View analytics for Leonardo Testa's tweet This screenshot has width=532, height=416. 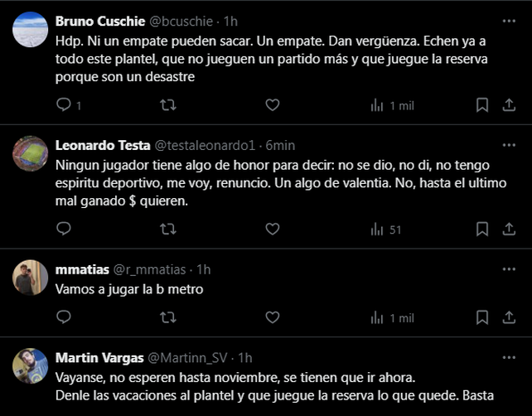pyautogui.click(x=386, y=229)
